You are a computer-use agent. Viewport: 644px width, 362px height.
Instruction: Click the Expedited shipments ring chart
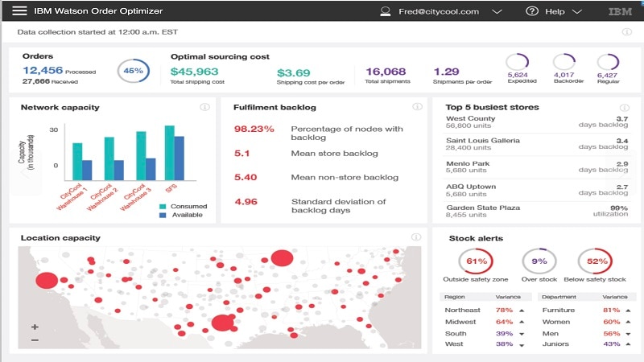click(517, 62)
